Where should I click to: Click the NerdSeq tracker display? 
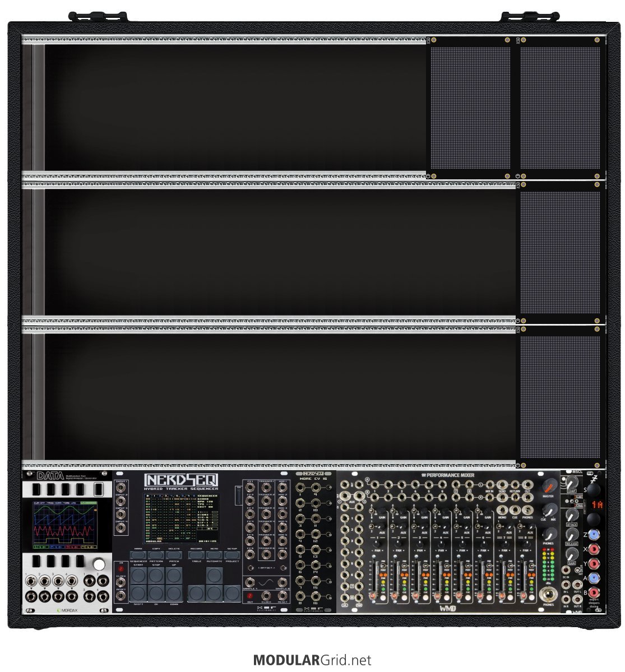coord(180,518)
